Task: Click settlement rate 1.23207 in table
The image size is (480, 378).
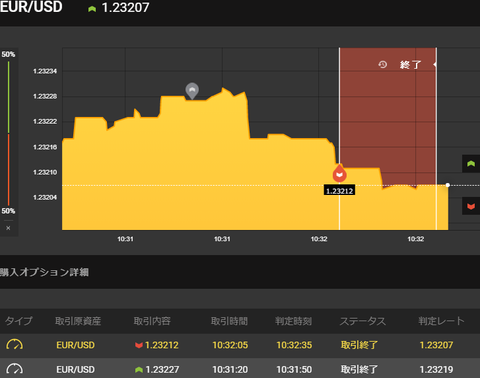Action: click(x=436, y=345)
